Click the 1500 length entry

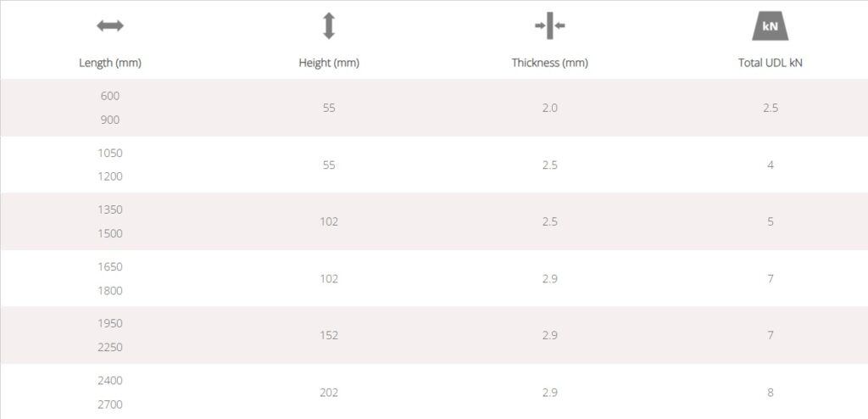coord(110,233)
